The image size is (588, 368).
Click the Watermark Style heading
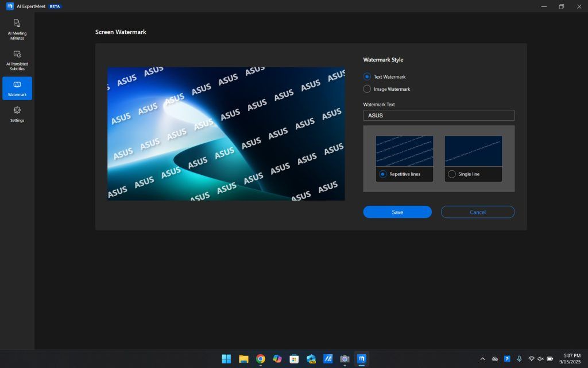coord(383,60)
